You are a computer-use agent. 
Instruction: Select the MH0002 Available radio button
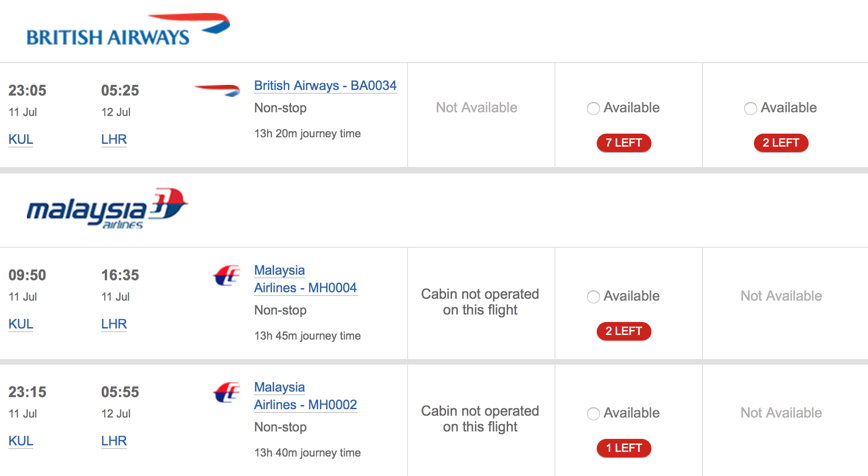click(594, 414)
